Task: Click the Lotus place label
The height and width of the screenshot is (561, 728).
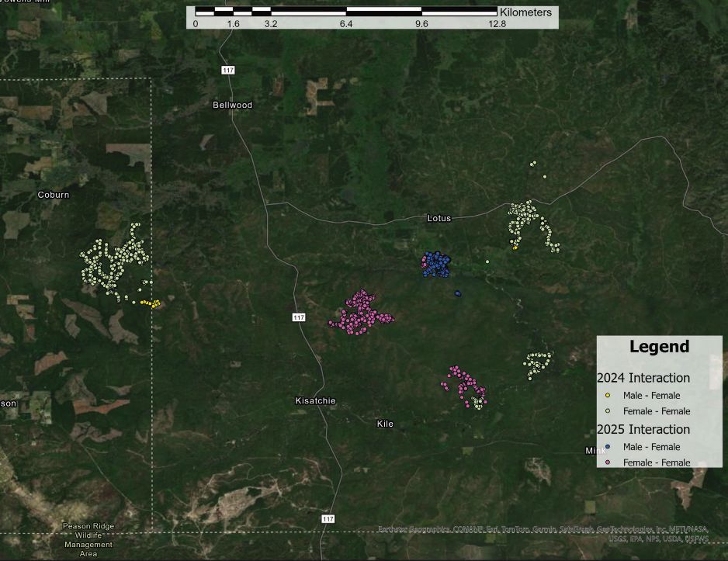Action: tap(439, 218)
